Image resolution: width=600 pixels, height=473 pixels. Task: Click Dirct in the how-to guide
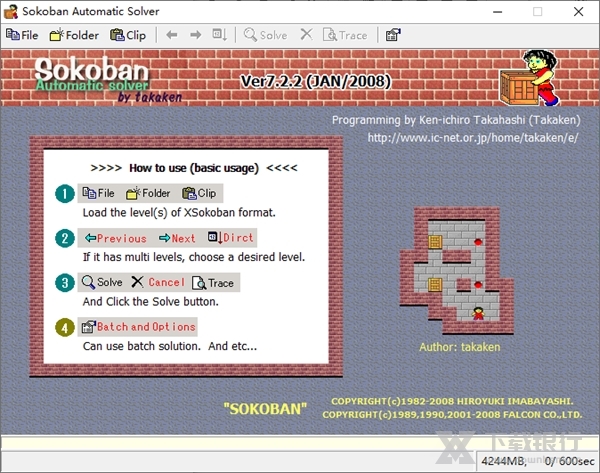pyautogui.click(x=230, y=238)
